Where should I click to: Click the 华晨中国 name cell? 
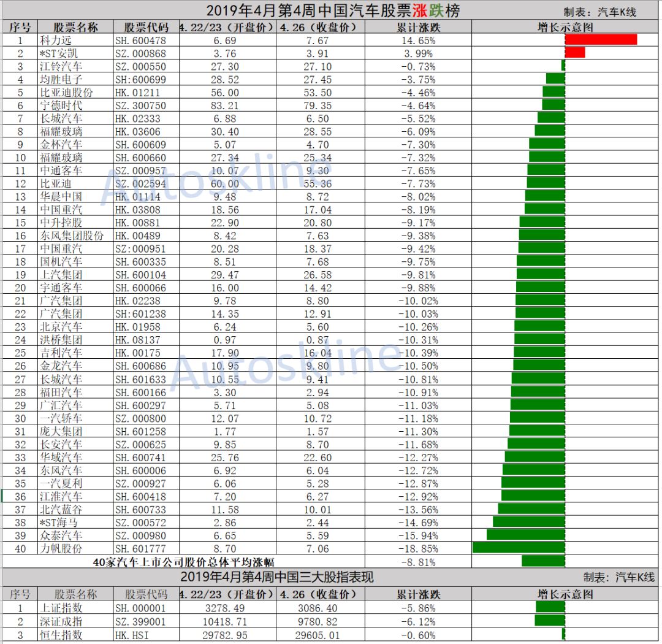(75, 197)
